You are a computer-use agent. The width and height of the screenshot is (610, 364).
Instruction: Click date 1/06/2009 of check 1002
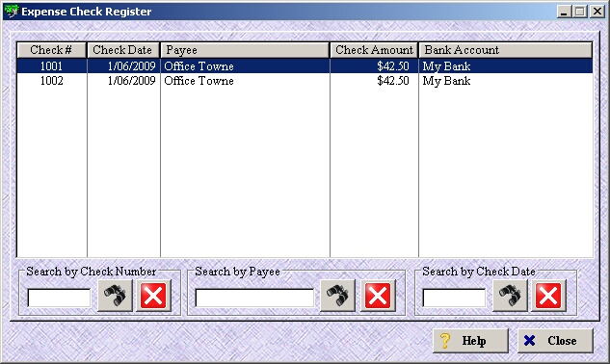pos(132,81)
